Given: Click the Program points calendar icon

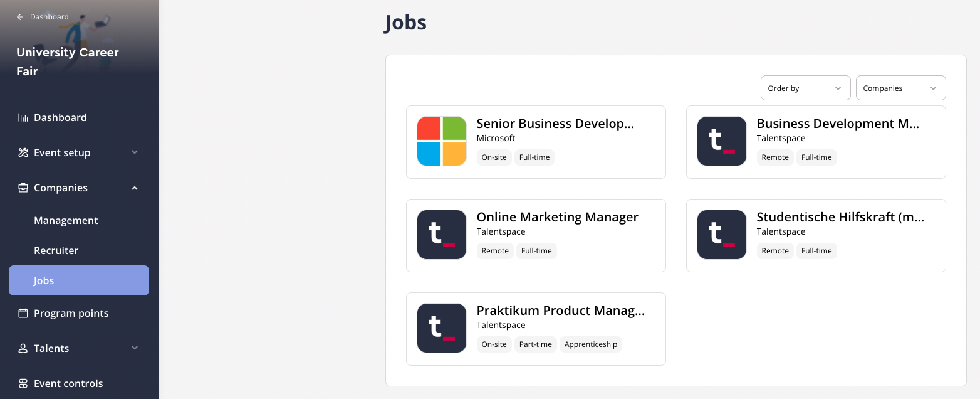Looking at the screenshot, I should (23, 313).
